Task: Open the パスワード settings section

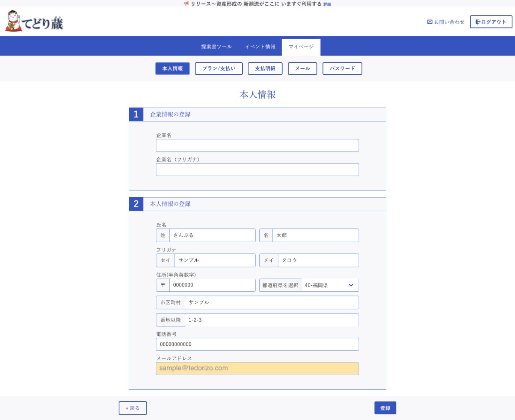Action: [x=342, y=69]
